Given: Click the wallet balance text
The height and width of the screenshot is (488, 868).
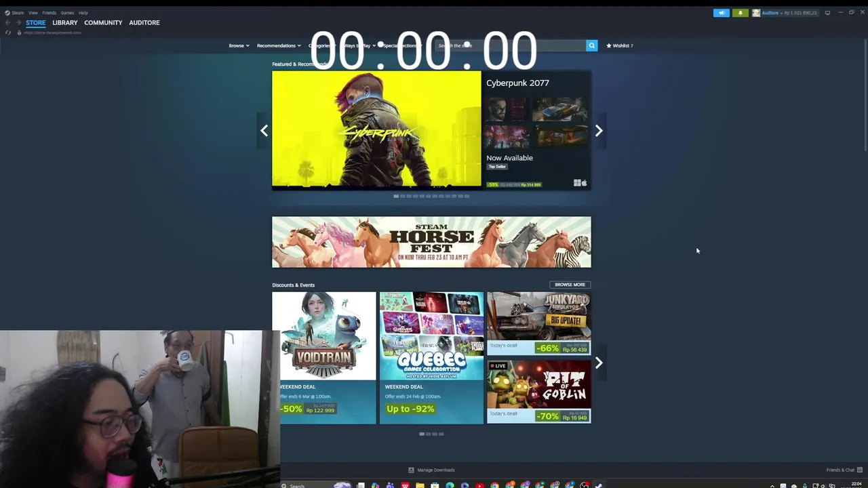Looking at the screenshot, I should click(x=801, y=13).
